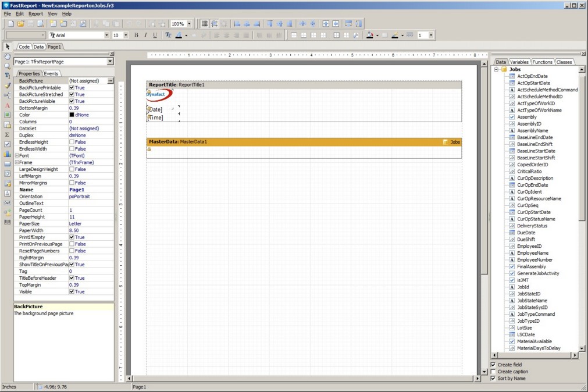Click the BackPicture ellipsis button
The image size is (588, 392).
click(110, 81)
